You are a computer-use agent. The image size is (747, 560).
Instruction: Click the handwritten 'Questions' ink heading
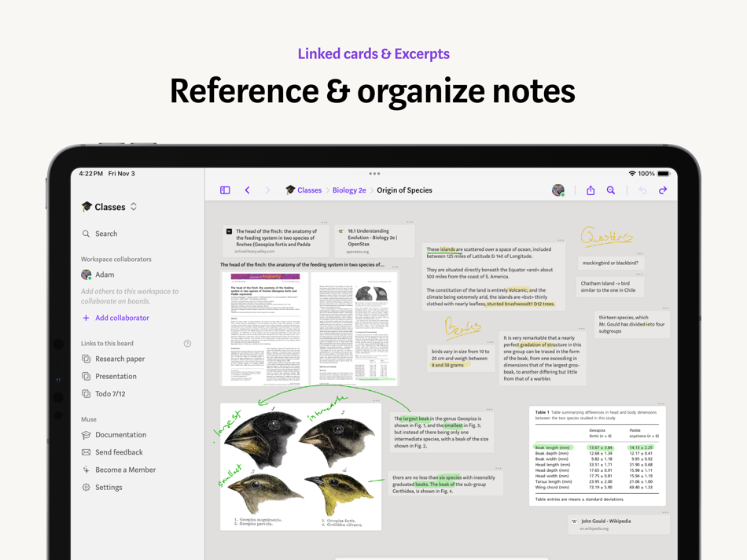(x=606, y=237)
